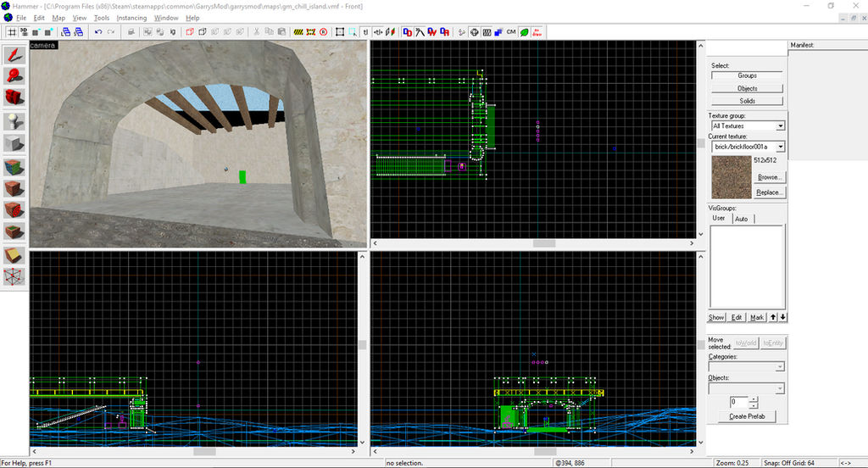The height and width of the screenshot is (468, 868).
Task: Open the Tools menu
Action: [102, 18]
